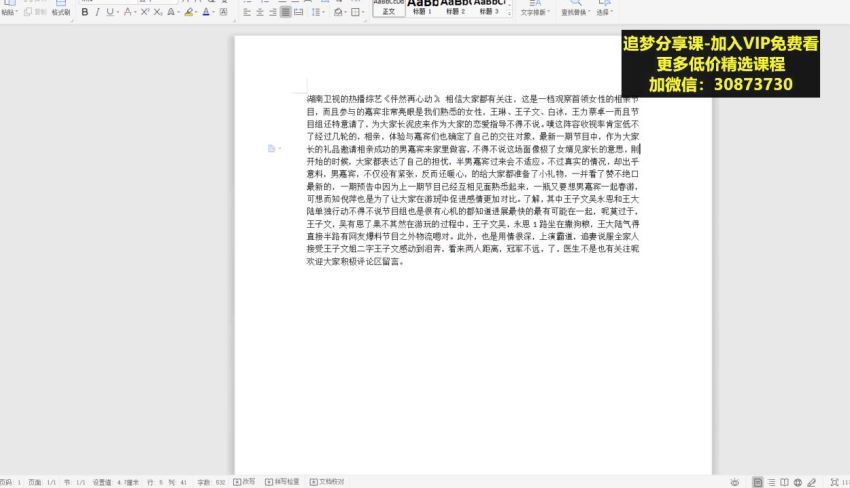Image resolution: width=850 pixels, height=488 pixels.
Task: Click the character border icon
Action: tap(223, 12)
